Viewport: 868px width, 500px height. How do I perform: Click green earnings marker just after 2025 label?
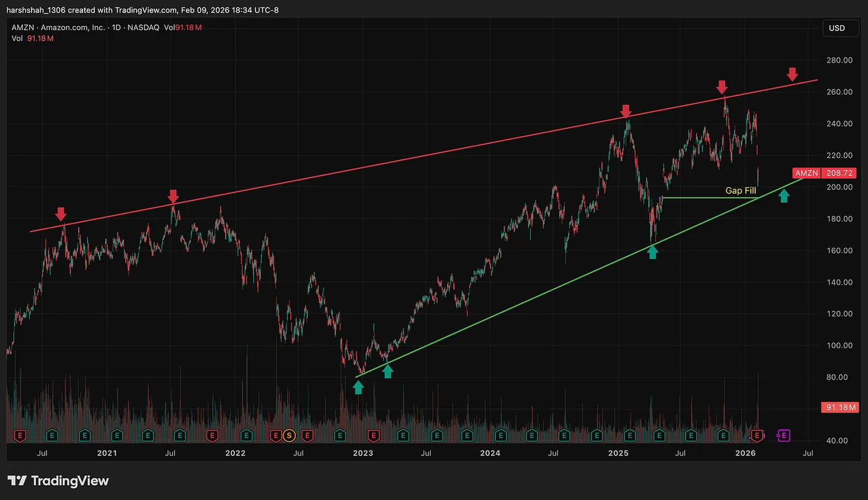click(629, 435)
